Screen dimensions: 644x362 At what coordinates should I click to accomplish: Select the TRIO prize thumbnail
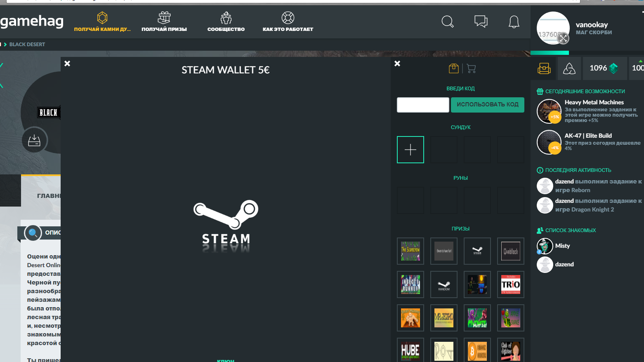(511, 284)
